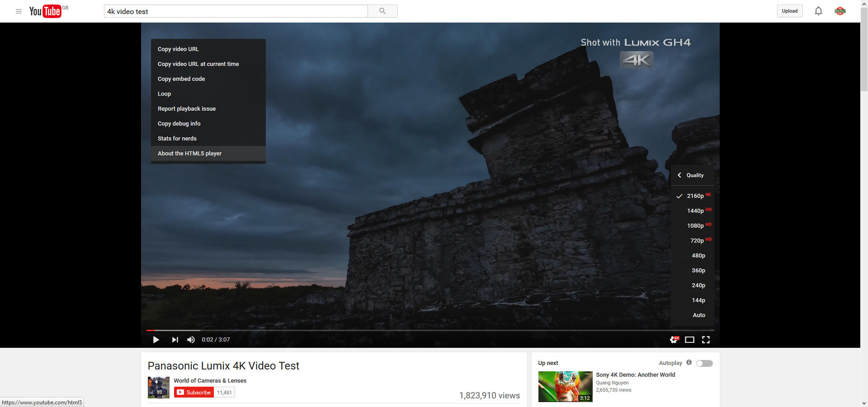Image resolution: width=868 pixels, height=407 pixels.
Task: Go back from Quality menu
Action: 679,175
